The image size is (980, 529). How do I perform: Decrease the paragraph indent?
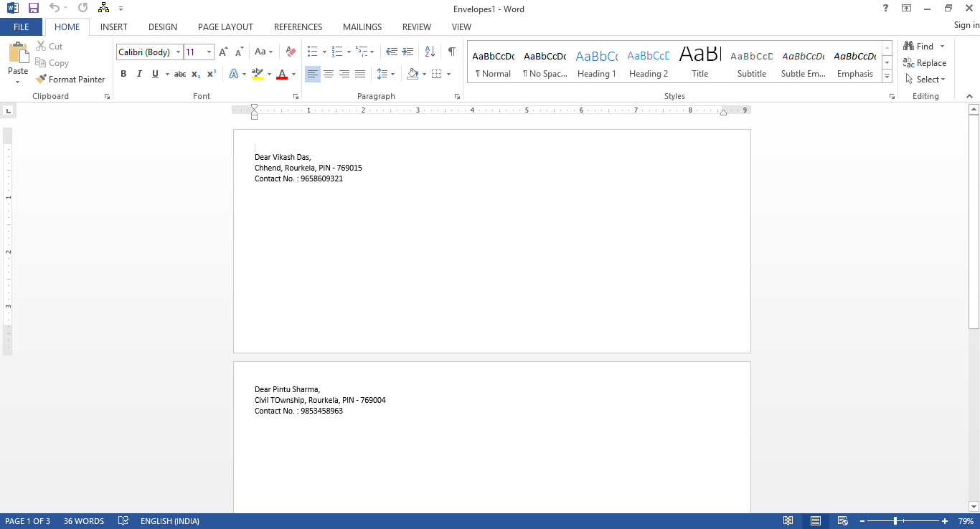tap(392, 52)
